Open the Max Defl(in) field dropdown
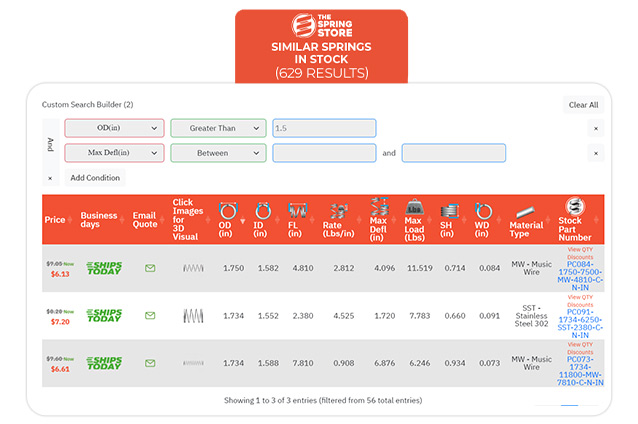The height and width of the screenshot is (424, 638). pyautogui.click(x=114, y=153)
